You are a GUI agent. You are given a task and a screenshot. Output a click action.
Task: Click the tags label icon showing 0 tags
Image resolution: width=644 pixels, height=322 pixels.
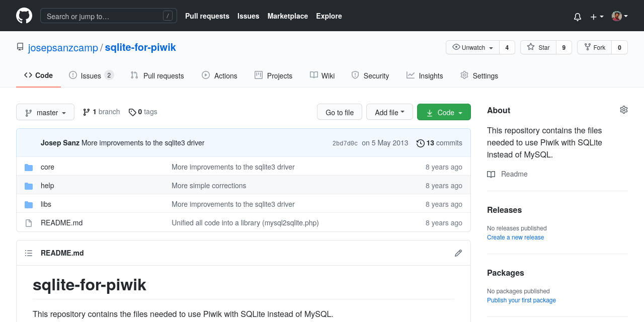pos(132,112)
